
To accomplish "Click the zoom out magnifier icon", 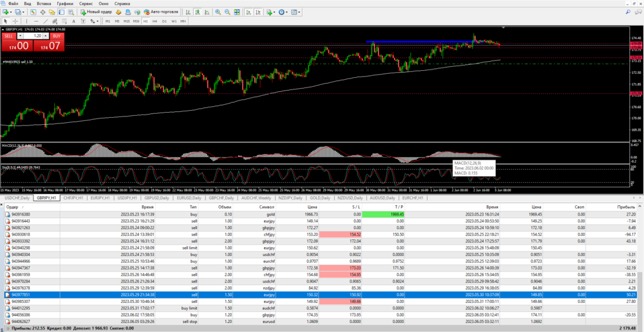I will [227, 12].
